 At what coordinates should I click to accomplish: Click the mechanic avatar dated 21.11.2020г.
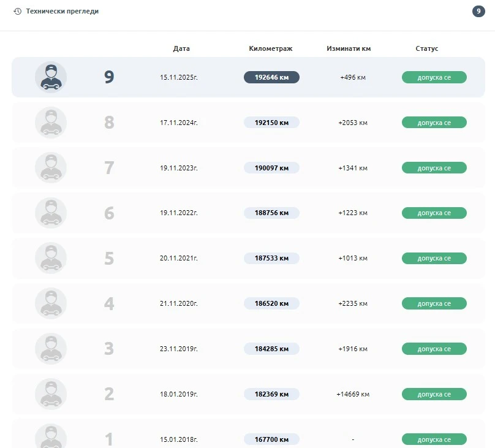coord(51,303)
